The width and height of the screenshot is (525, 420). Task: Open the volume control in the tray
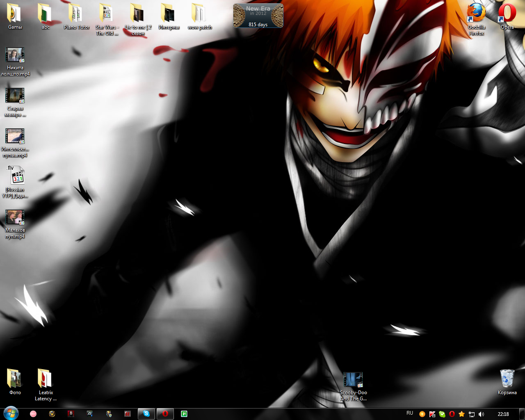482,414
